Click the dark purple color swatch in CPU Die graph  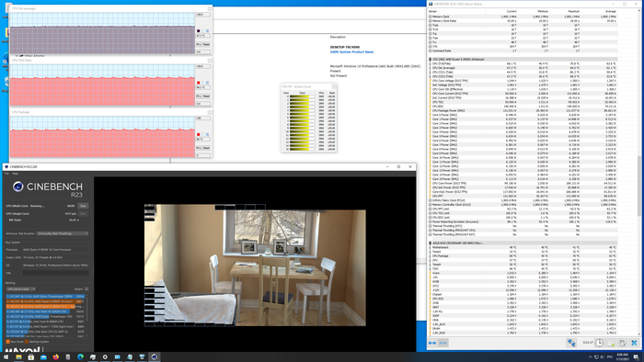[199, 30]
